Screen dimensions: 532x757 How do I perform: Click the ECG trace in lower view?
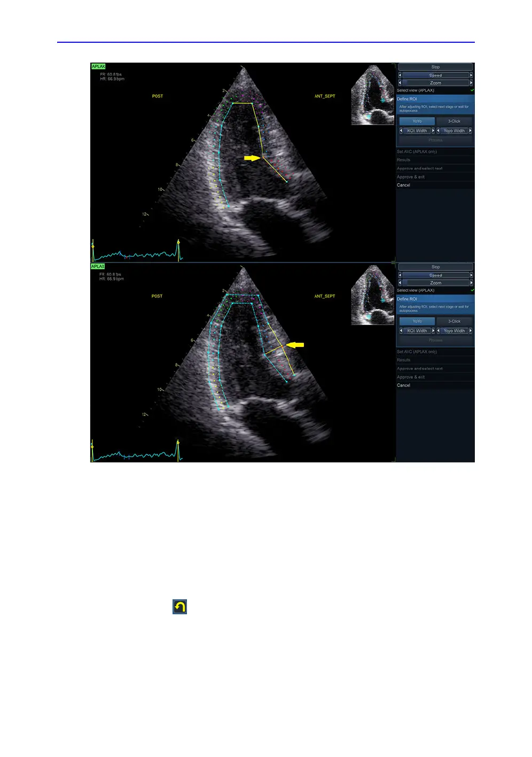137,451
